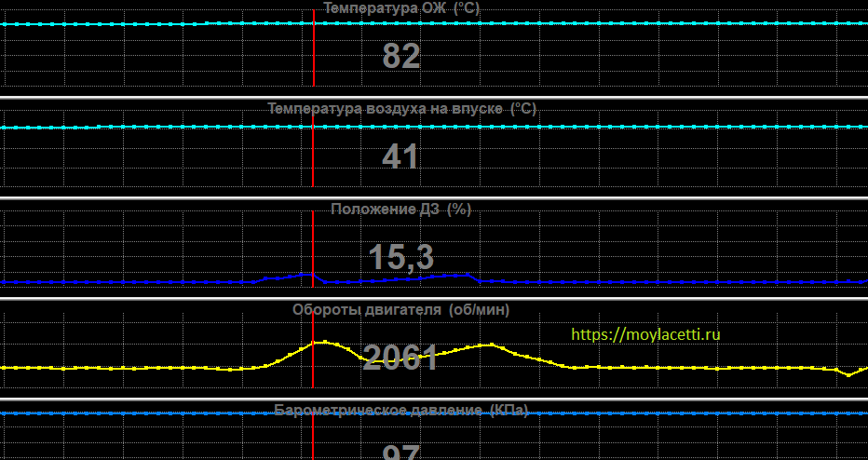The image size is (868, 460).
Task: Click the red cursor line in coolant graph
Action: (x=314, y=56)
